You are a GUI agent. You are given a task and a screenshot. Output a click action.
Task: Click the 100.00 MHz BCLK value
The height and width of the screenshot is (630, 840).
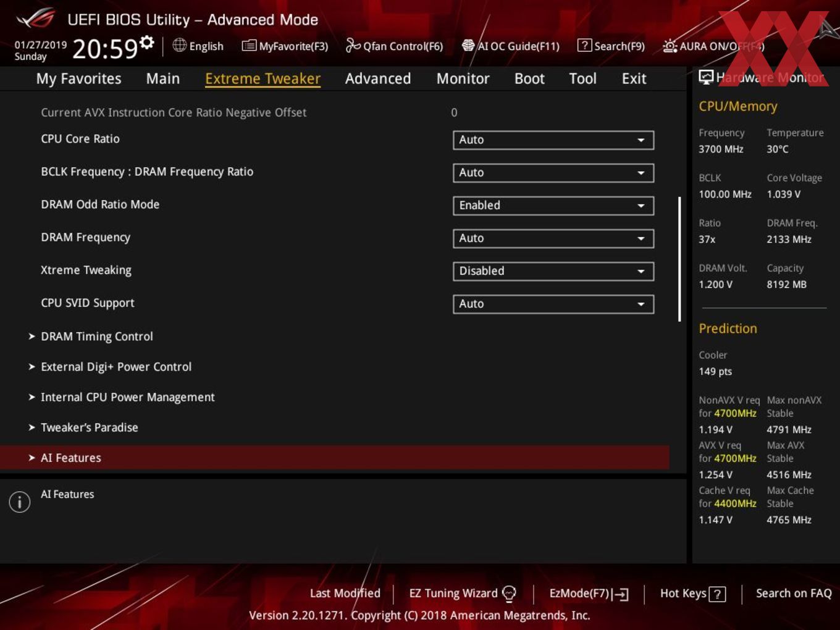pos(725,194)
